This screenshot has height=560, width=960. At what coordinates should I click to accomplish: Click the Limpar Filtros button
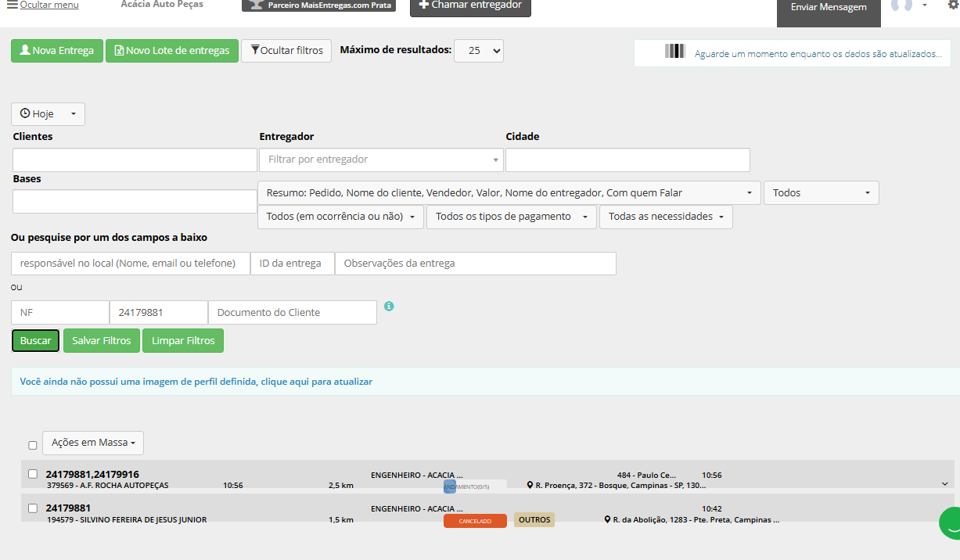[x=183, y=341]
